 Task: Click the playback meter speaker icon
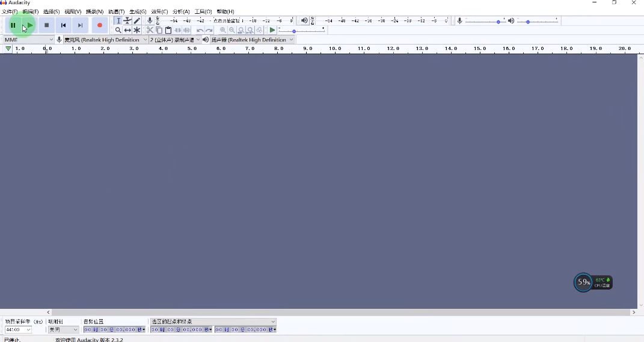(x=304, y=20)
